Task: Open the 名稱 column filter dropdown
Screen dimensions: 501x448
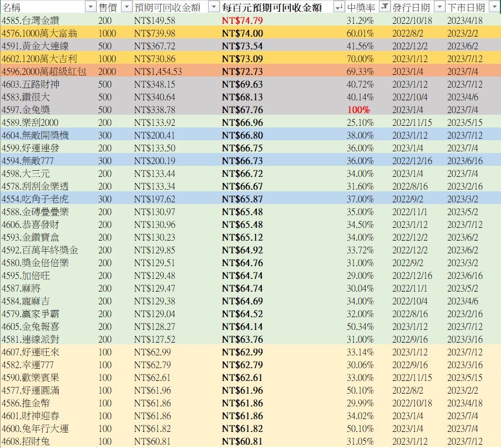Action: tap(90, 6)
